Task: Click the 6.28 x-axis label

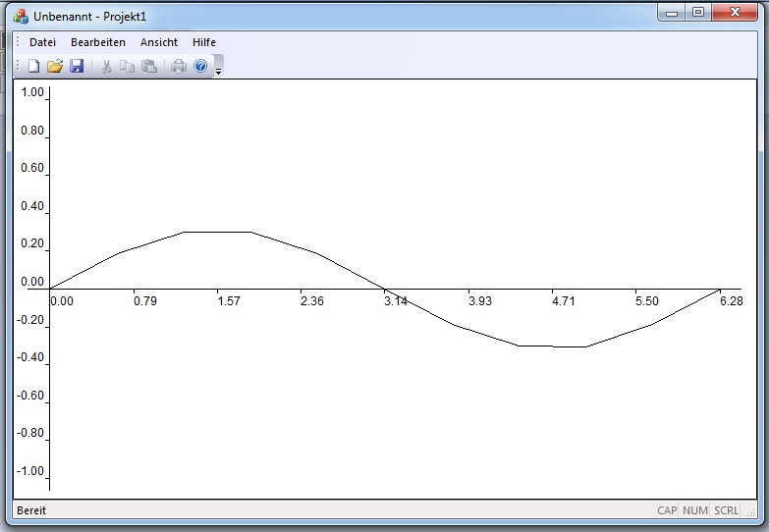Action: pyautogui.click(x=732, y=301)
